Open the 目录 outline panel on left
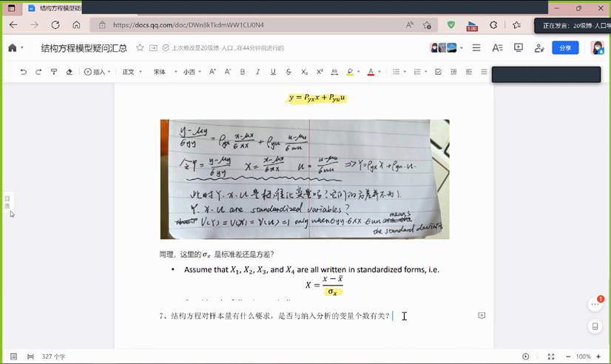The height and width of the screenshot is (364, 611). click(x=7, y=202)
